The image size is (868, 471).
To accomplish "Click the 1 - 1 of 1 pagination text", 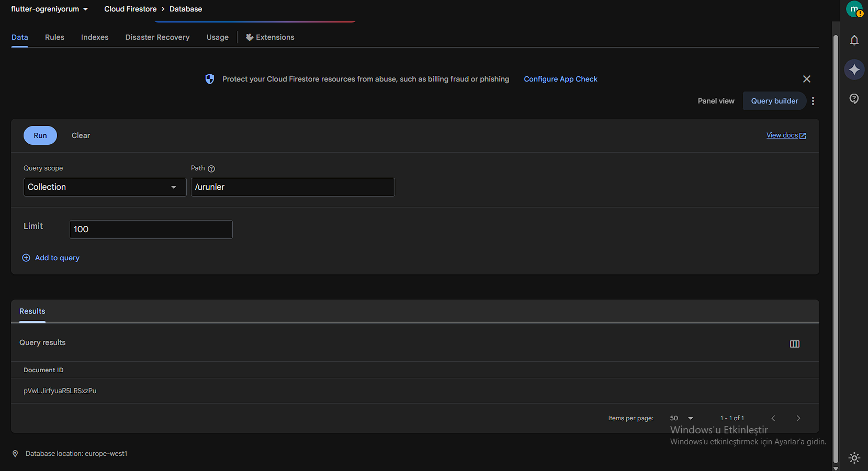I will click(732, 418).
